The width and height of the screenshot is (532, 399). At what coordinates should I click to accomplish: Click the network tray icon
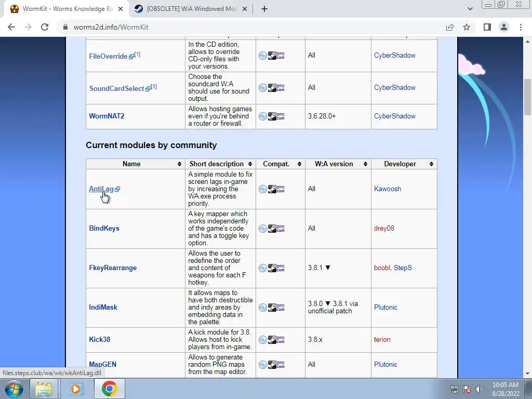click(454, 389)
